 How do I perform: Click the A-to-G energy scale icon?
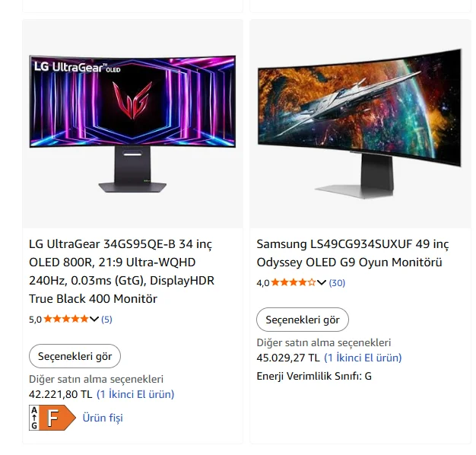tap(34, 418)
